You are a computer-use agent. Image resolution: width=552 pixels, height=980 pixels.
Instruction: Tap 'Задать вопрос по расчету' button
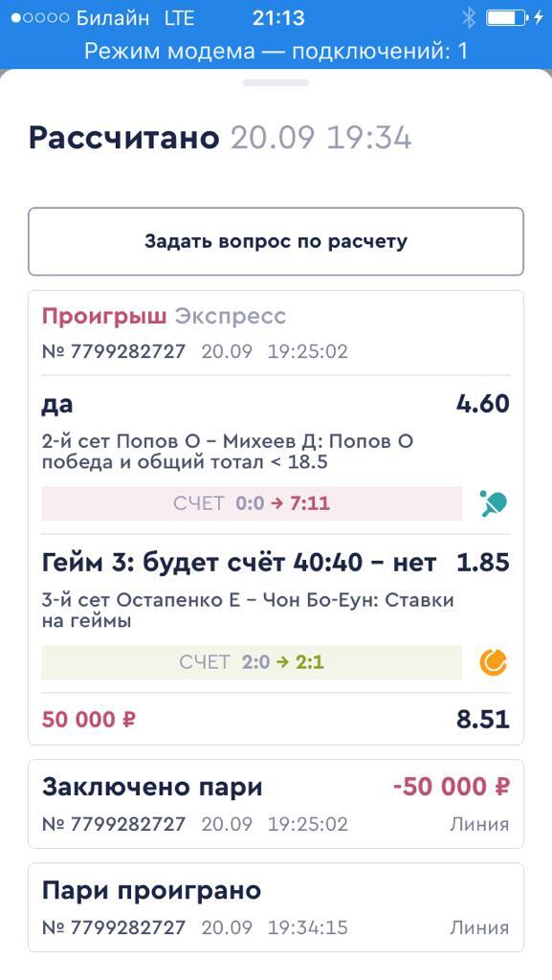(x=276, y=241)
